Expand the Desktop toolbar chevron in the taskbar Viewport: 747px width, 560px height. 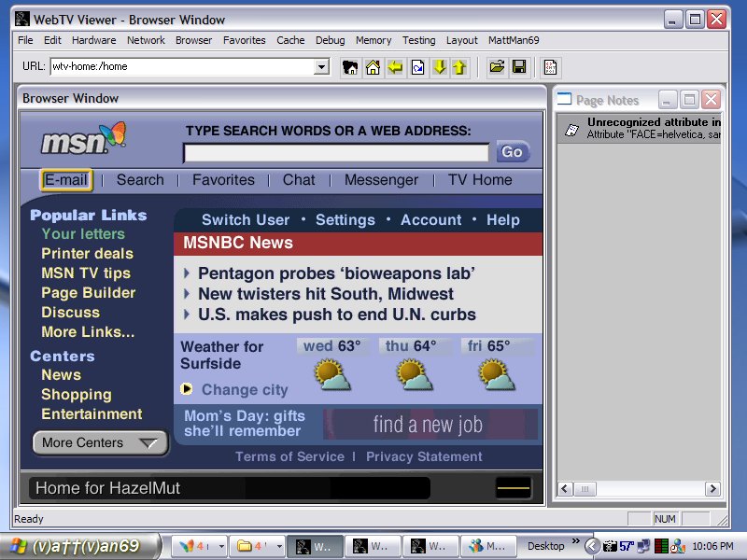(576, 541)
